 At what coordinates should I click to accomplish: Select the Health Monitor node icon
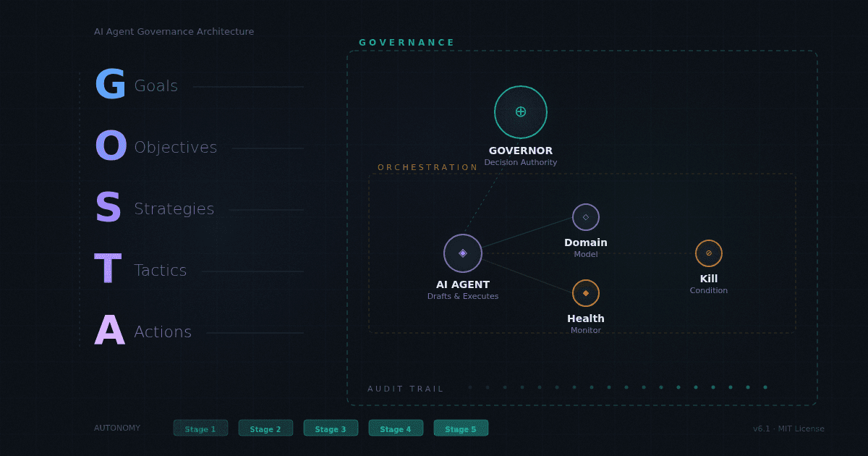click(586, 293)
